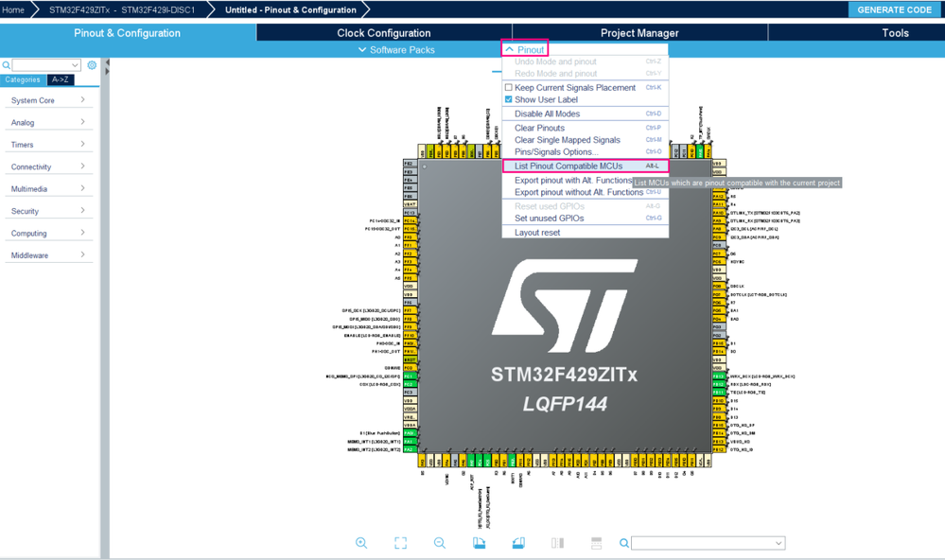This screenshot has height=560, width=945.
Task: Open the pinout settings gear icon
Action: [92, 65]
